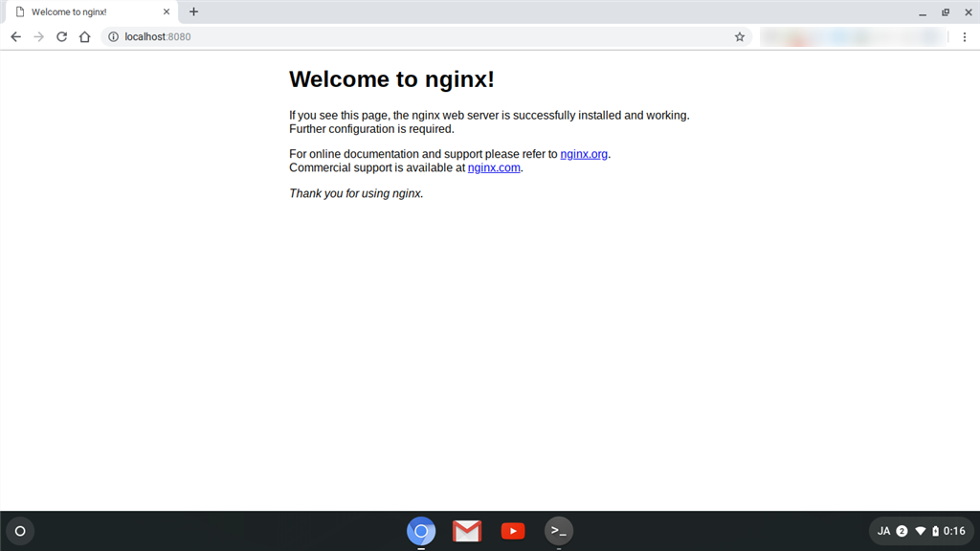Image resolution: width=980 pixels, height=551 pixels.
Task: Open the system tray clock showing 0:16
Action: coord(954,531)
